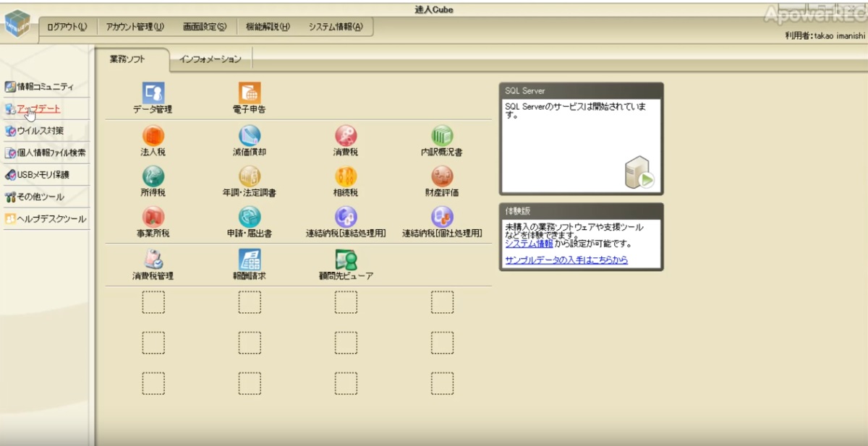Open the 機能解説(H) menu
Viewport: 868px width, 446px height.
(x=267, y=27)
